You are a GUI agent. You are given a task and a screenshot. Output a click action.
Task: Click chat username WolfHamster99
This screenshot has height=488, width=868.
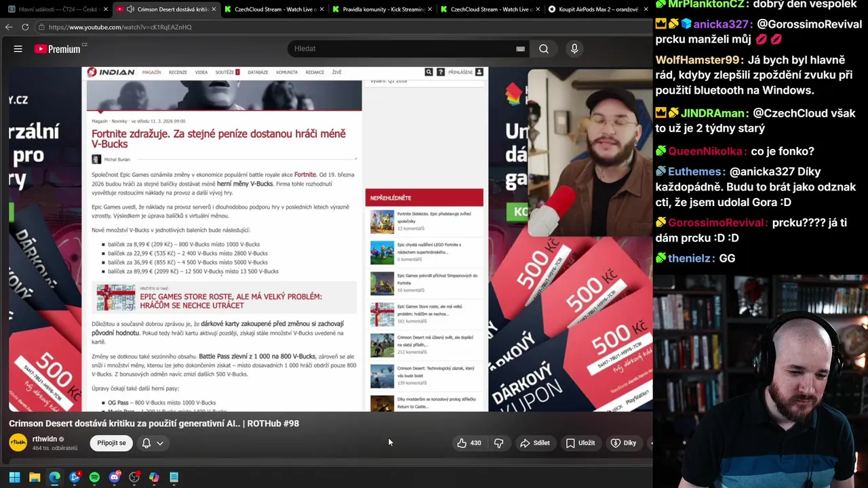click(697, 60)
